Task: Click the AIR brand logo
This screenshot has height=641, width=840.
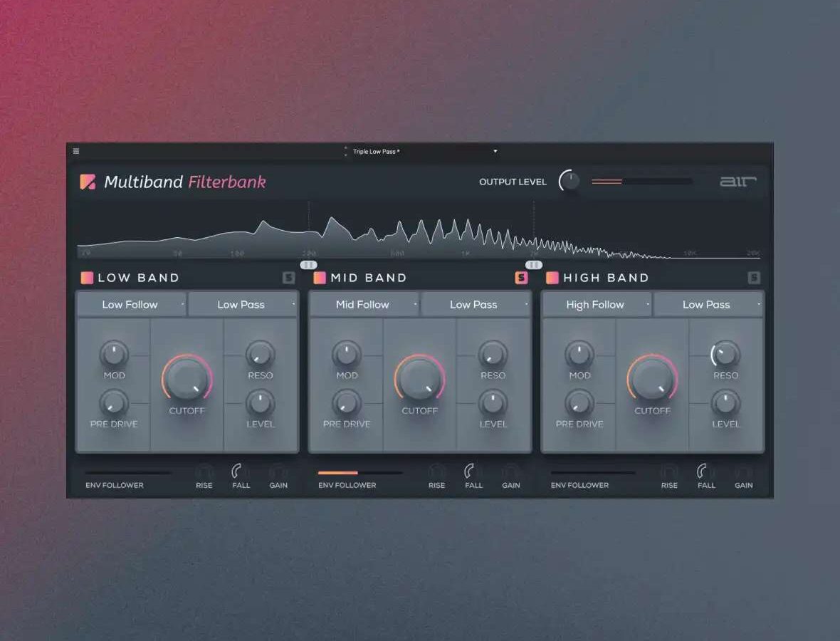Action: pyautogui.click(x=737, y=182)
